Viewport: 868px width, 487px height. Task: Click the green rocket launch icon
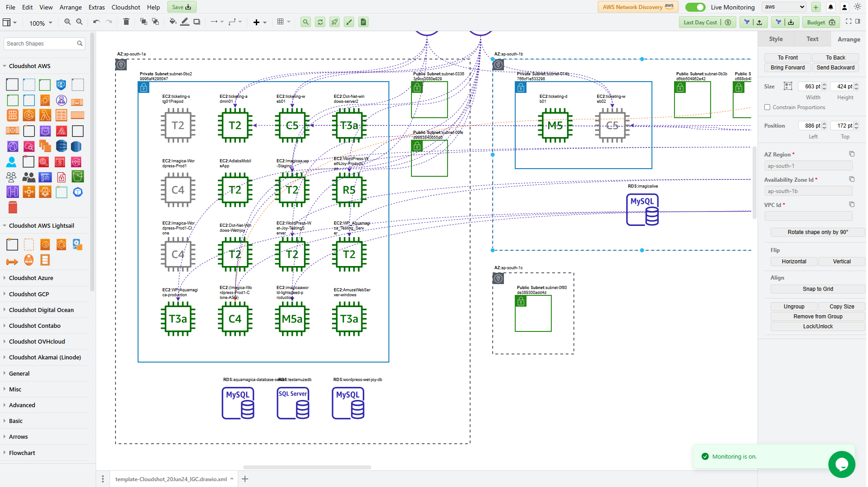click(335, 22)
